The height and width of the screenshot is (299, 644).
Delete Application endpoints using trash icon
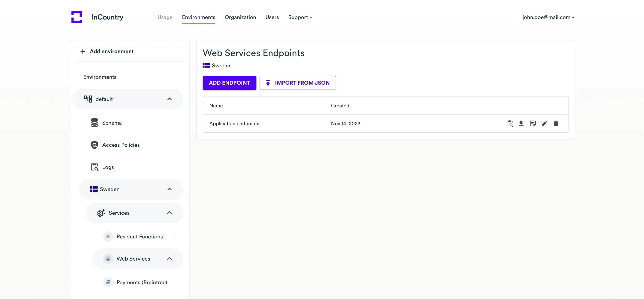[556, 123]
